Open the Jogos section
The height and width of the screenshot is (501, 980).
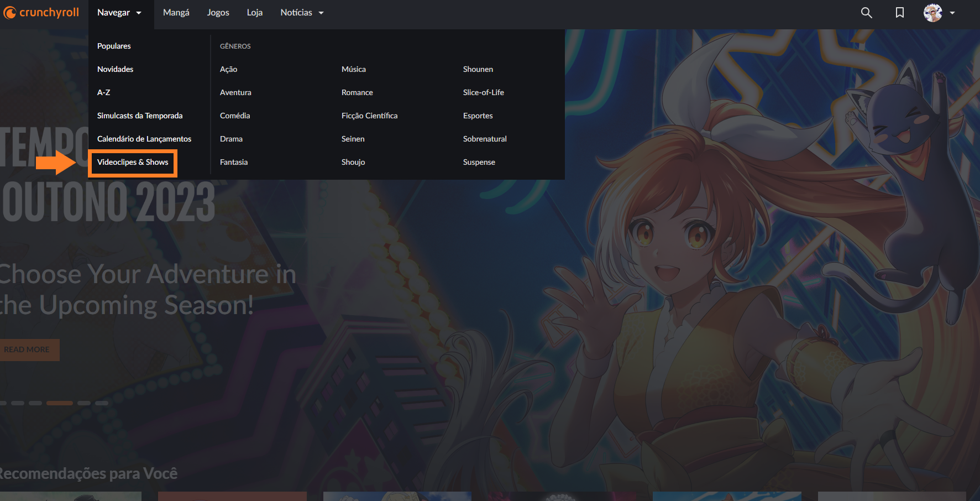[218, 13]
